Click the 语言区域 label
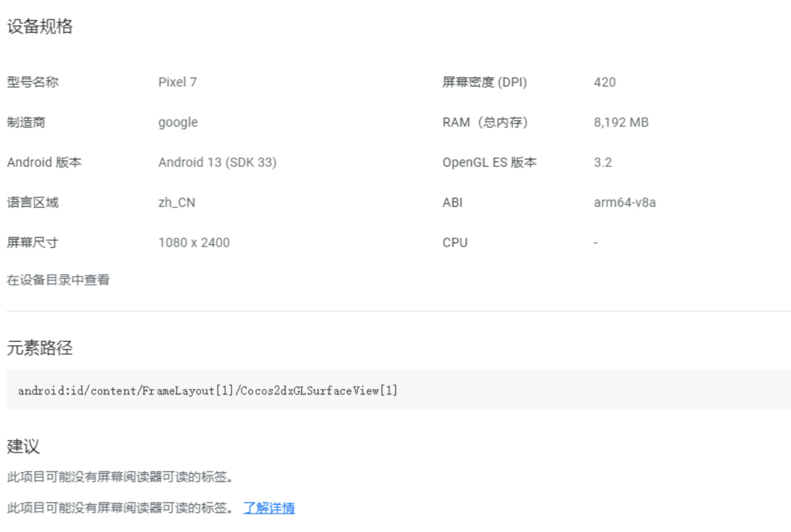This screenshot has height=532, width=791. [33, 202]
